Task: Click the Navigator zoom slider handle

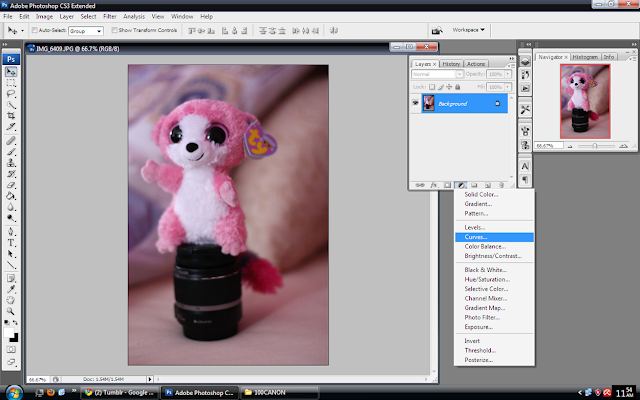Action: 595,146
